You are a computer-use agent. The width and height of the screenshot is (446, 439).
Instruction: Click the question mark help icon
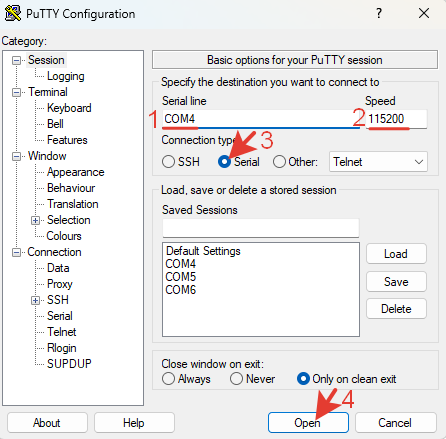379,13
